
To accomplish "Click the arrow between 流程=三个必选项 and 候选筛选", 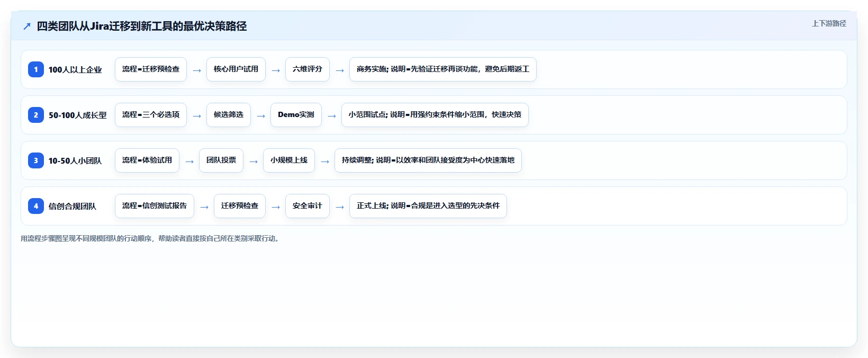I will click(197, 116).
